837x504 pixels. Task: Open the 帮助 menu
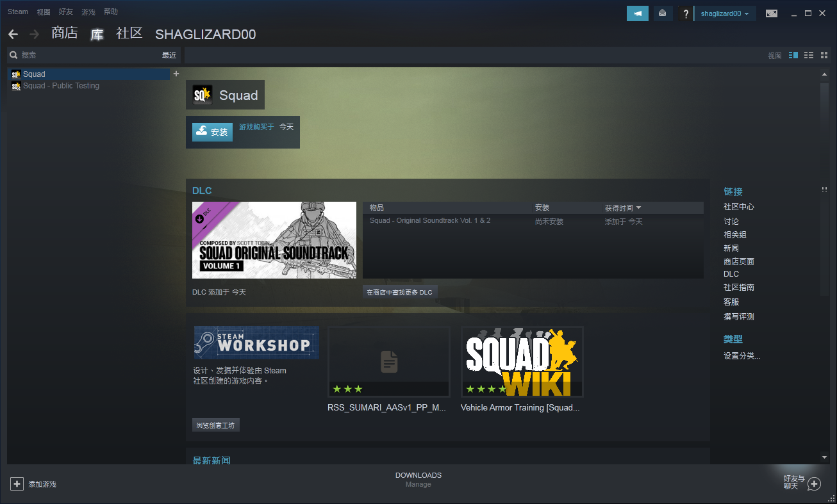pyautogui.click(x=111, y=12)
